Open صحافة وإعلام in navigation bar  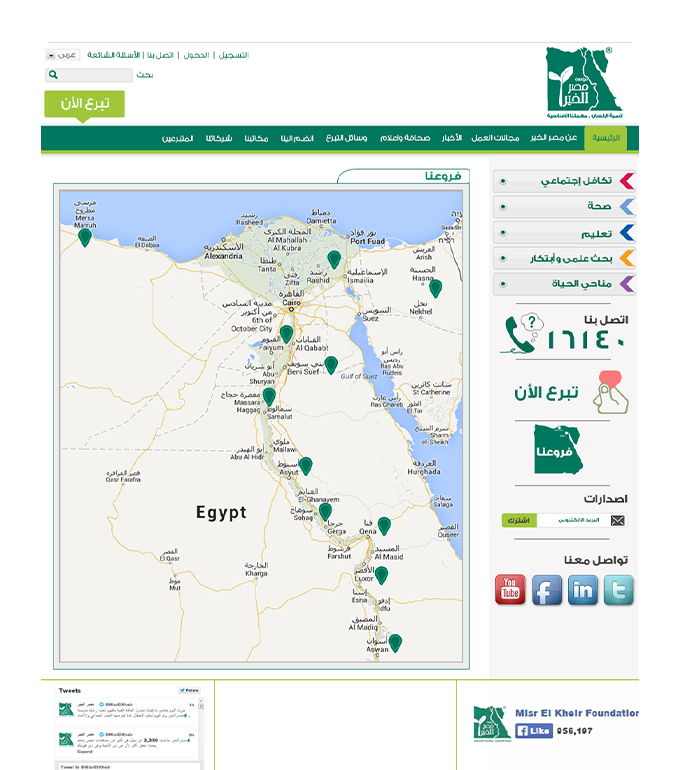point(405,138)
